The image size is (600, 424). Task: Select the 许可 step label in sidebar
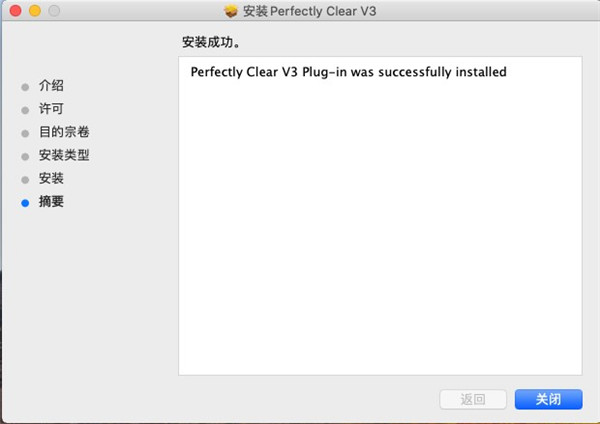click(x=51, y=109)
